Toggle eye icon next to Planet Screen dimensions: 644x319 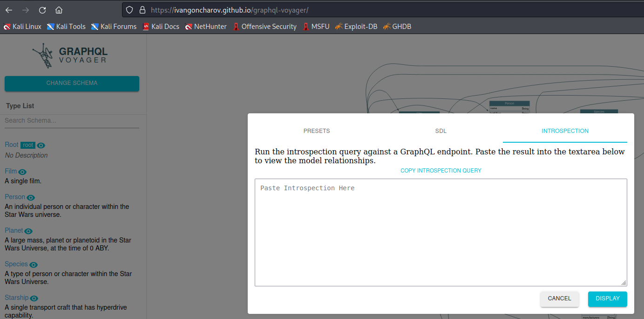[x=28, y=231]
